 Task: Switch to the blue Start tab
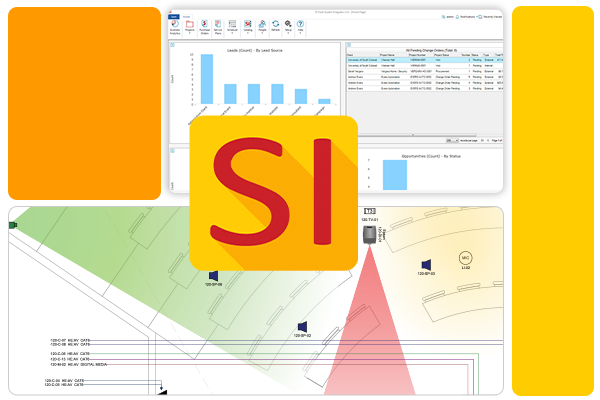pos(174,17)
